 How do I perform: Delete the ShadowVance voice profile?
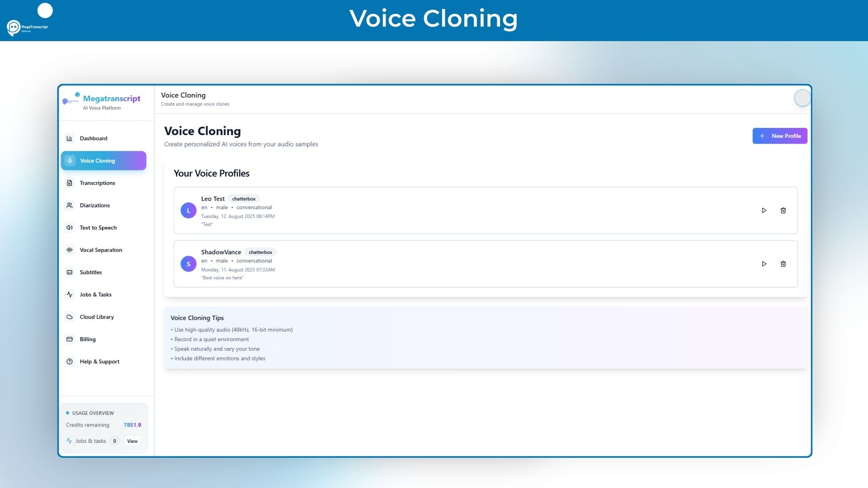(783, 263)
